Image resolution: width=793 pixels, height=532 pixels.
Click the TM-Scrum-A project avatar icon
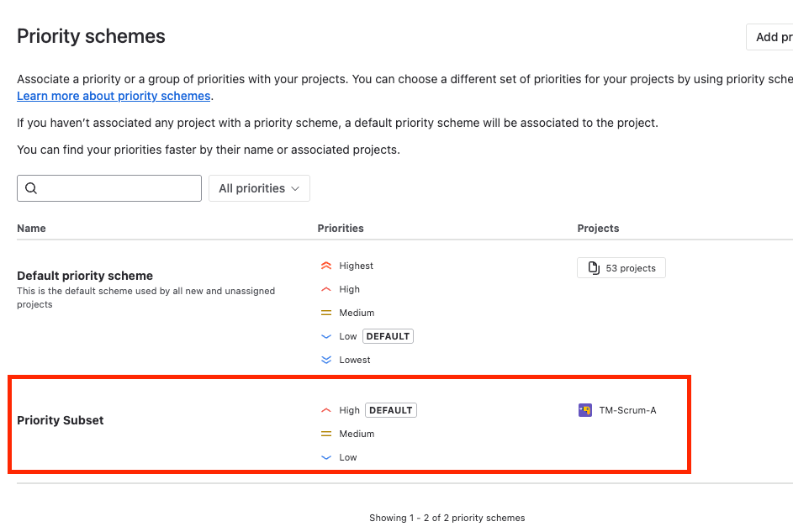(x=585, y=410)
